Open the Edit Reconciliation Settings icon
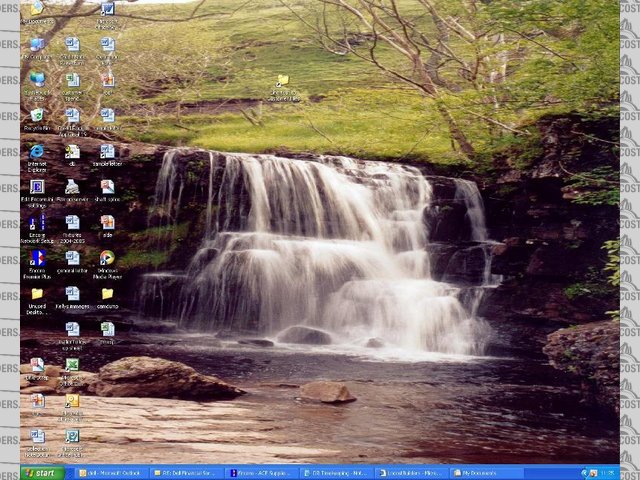This screenshot has height=480, width=640. 37,188
